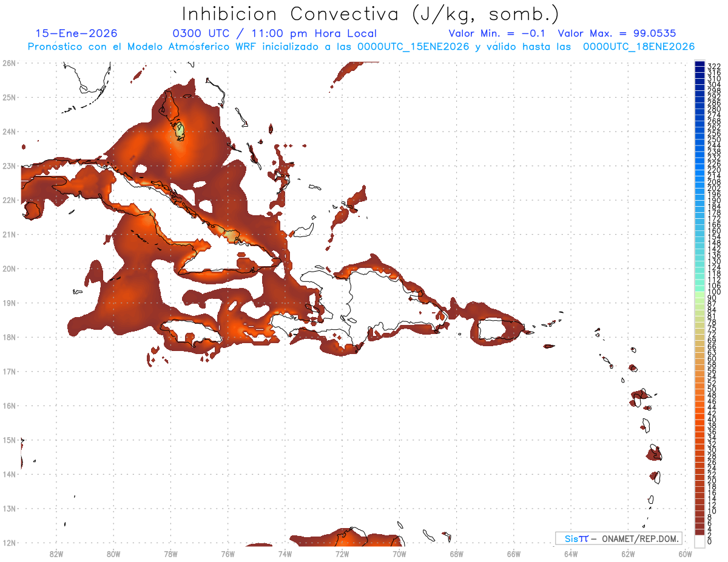This screenshot has width=728, height=562.
Task: Click the 21N latitude label
Action: pos(8,234)
